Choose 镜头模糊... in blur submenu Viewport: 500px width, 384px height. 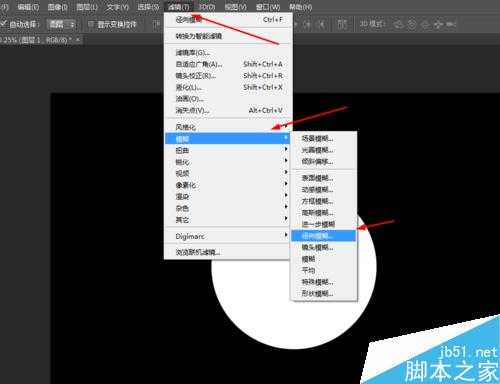(324, 247)
